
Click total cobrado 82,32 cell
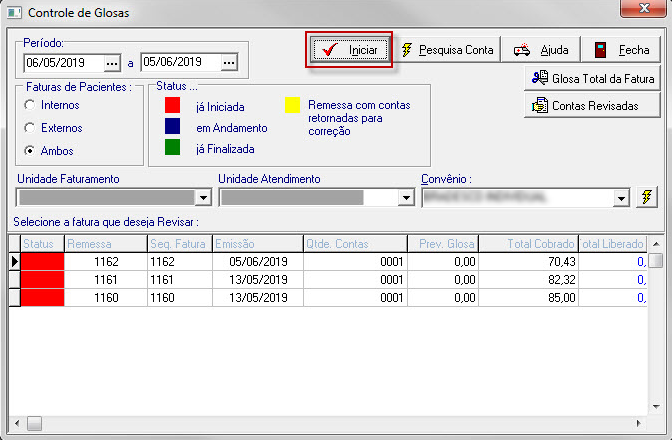point(528,280)
